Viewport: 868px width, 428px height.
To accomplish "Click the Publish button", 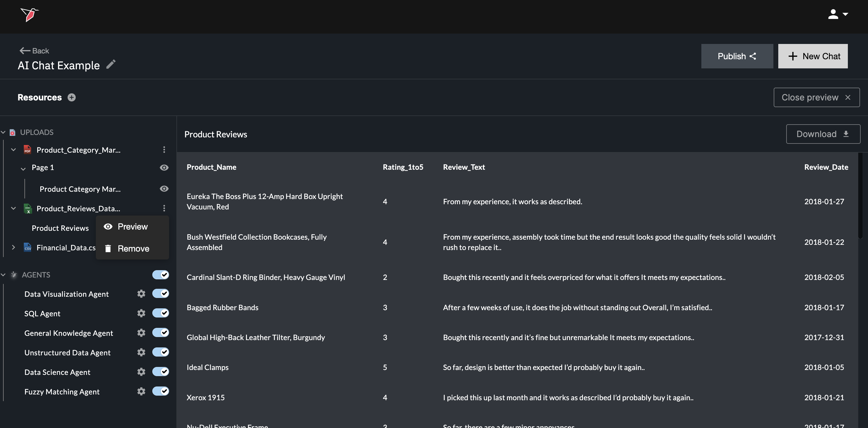I will pos(737,56).
